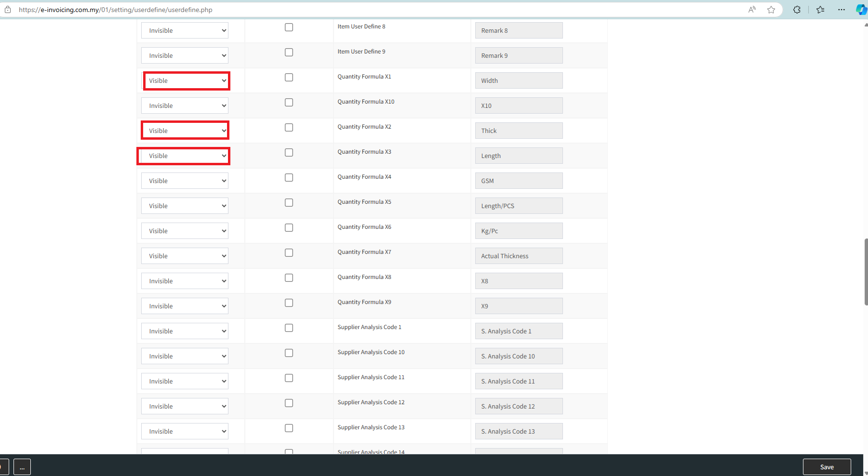This screenshot has height=476, width=868.
Task: Open the visibility dropdown for Quantity Formula X8
Action: pos(185,281)
